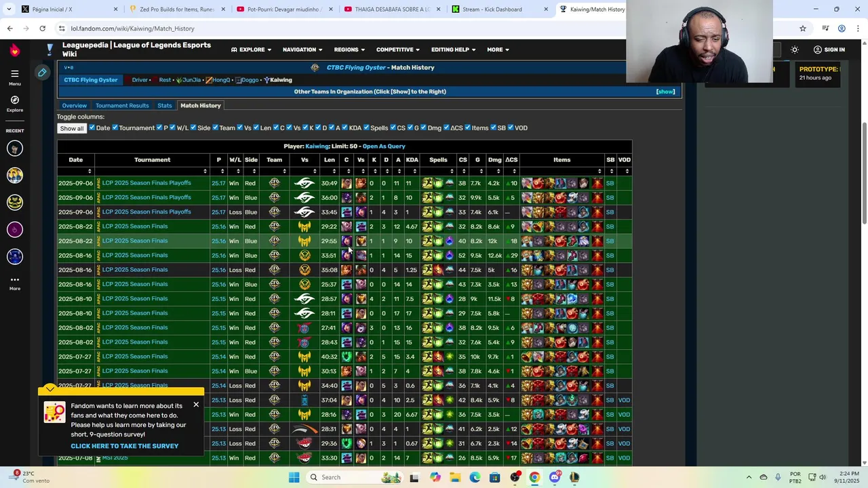868x488 pixels.
Task: Open Chrome from the taskbar
Action: 534,477
